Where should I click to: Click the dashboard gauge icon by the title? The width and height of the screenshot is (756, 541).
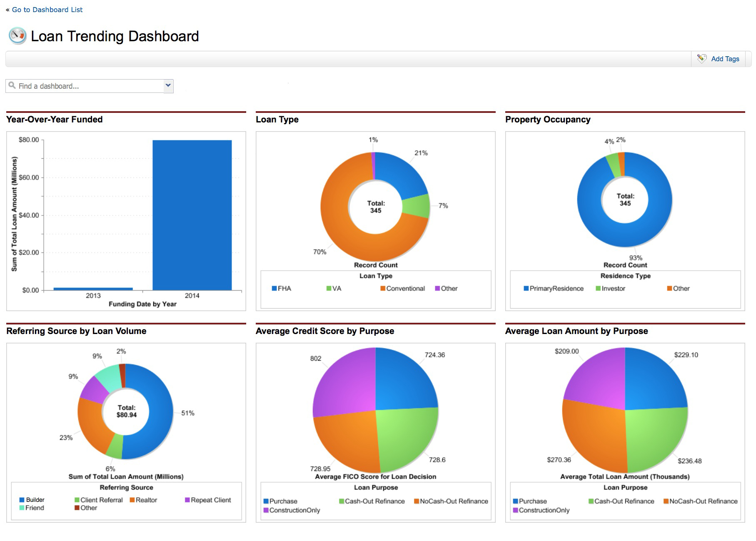coord(17,36)
